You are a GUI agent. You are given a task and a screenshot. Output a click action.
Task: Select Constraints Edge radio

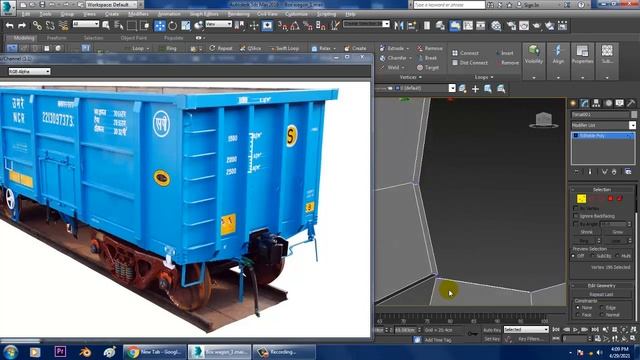pyautogui.click(x=602, y=308)
